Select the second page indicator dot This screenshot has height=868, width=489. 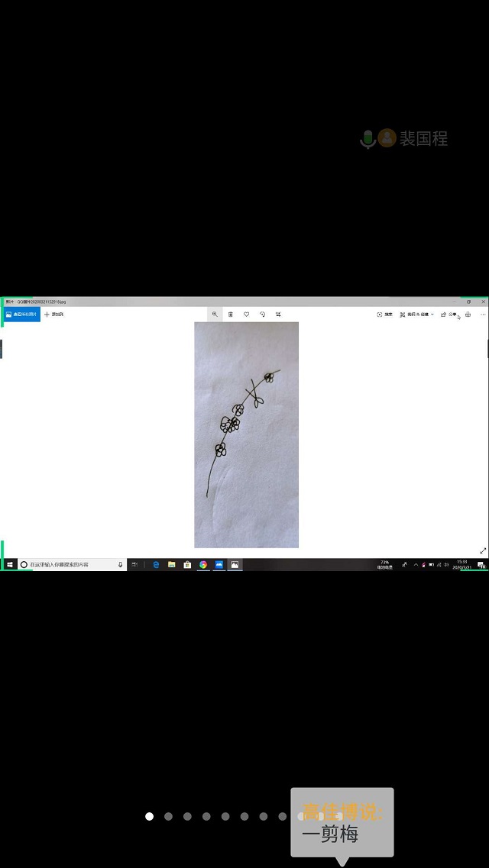(x=168, y=816)
